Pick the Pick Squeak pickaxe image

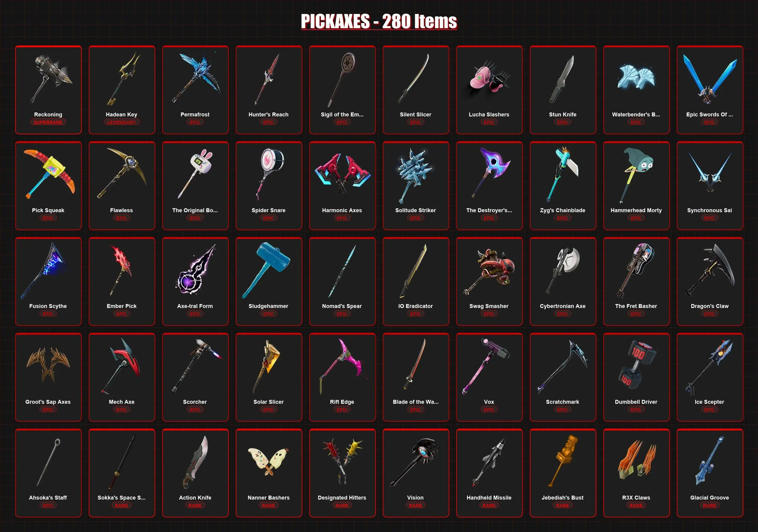49,174
